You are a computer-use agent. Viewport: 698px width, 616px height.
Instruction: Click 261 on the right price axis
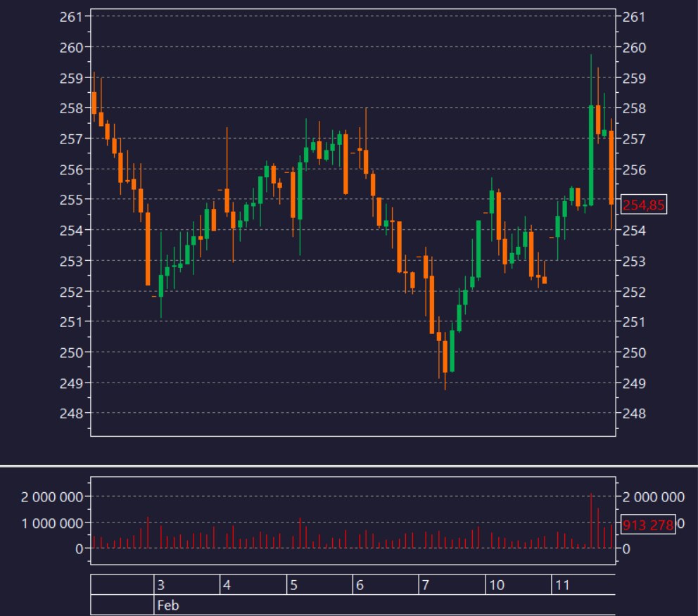click(634, 17)
